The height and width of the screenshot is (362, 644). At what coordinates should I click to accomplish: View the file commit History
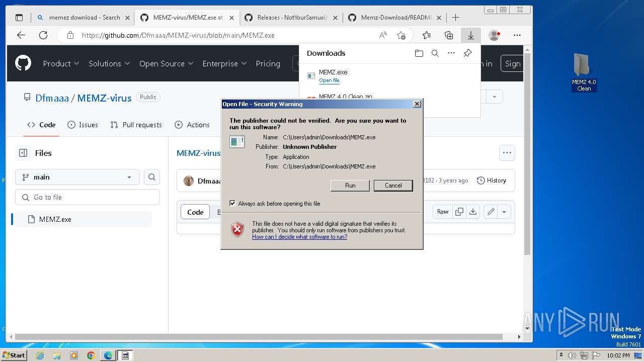[491, 180]
